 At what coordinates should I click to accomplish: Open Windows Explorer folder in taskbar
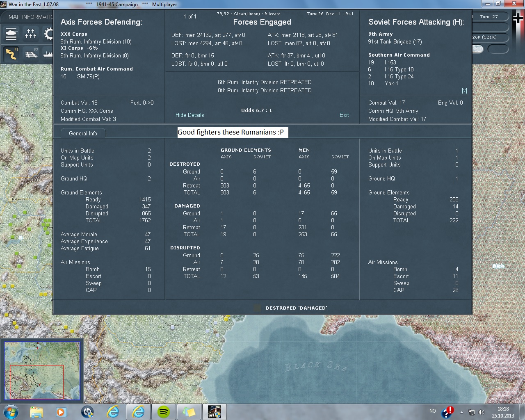click(36, 411)
